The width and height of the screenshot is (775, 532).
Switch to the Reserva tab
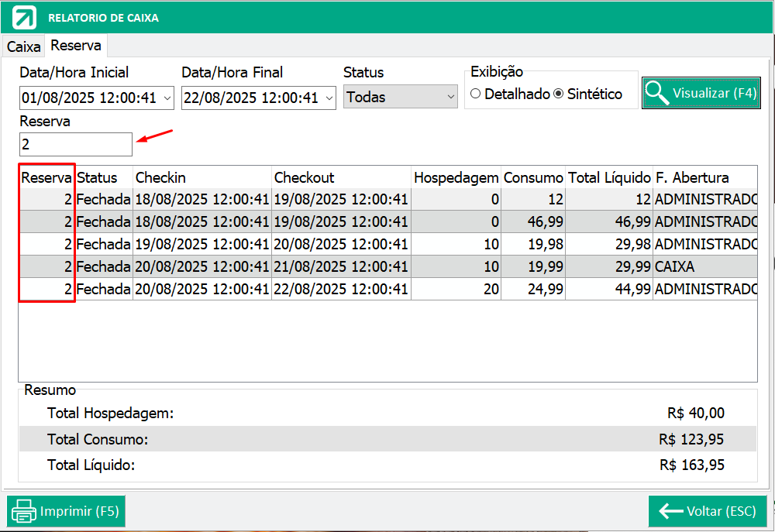[x=76, y=46]
